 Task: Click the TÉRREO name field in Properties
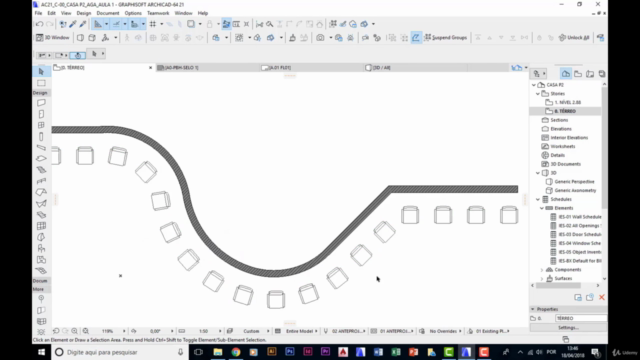point(581,318)
